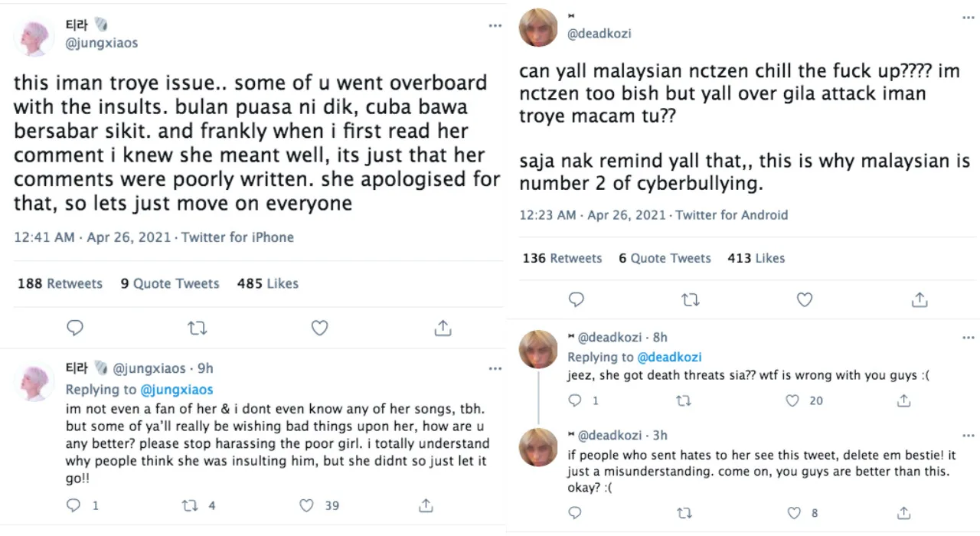Like the main @jungxiaos tweet
The width and height of the screenshot is (980, 536).
coord(320,328)
